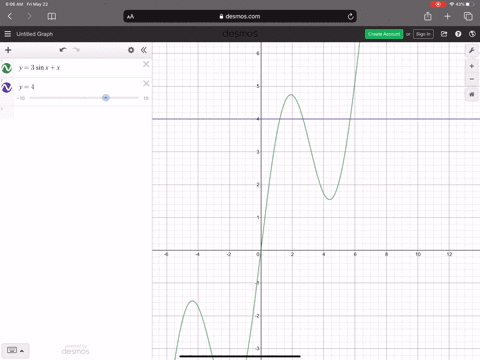Open the language globe icon
The height and width of the screenshot is (360, 480).
tap(472, 34)
